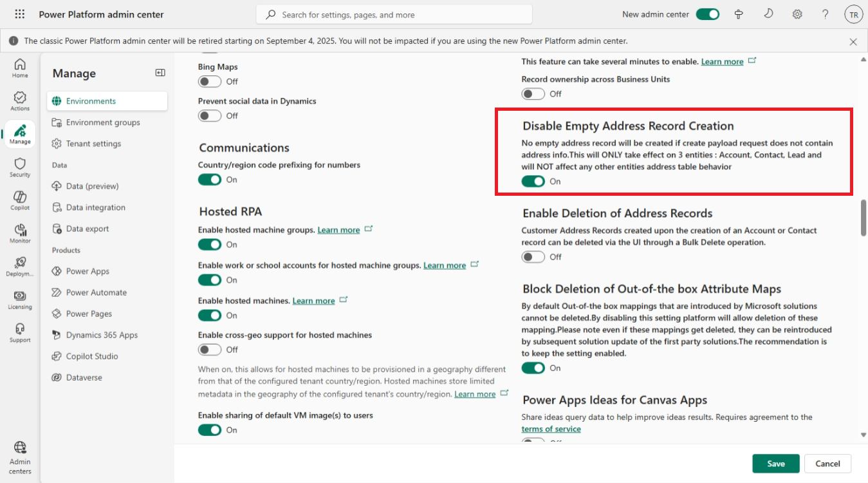This screenshot has width=868, height=483.
Task: Toggle work or school accounts switch
Action: click(x=210, y=280)
